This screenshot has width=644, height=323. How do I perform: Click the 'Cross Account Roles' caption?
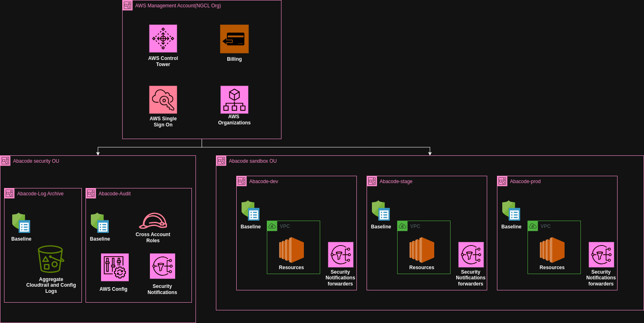tap(153, 237)
